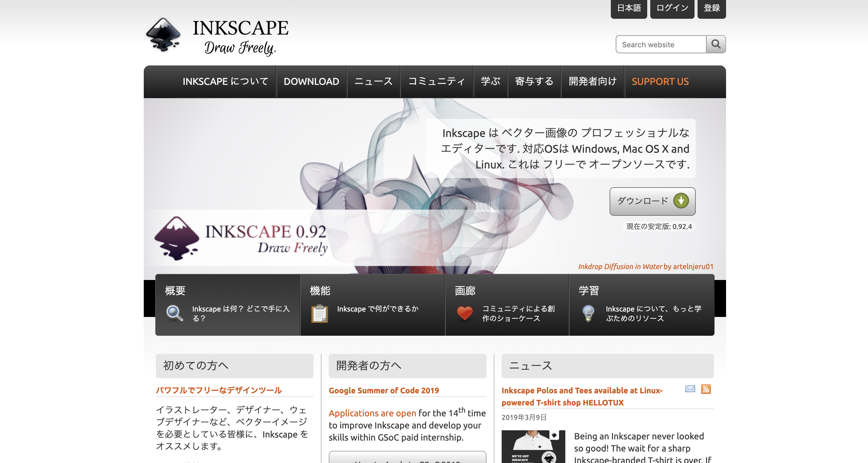Click the Inkscape 0.92 banner logo
Viewport: 868px width, 463px height.
click(241, 238)
